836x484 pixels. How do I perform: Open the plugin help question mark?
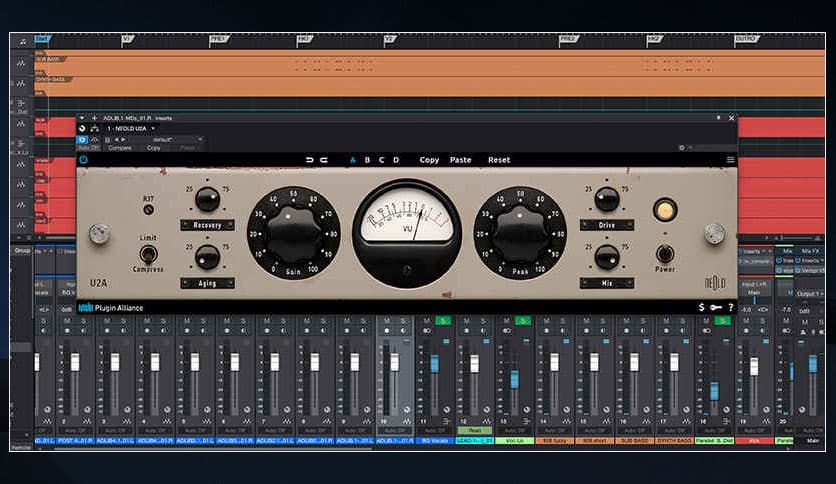tap(730, 308)
